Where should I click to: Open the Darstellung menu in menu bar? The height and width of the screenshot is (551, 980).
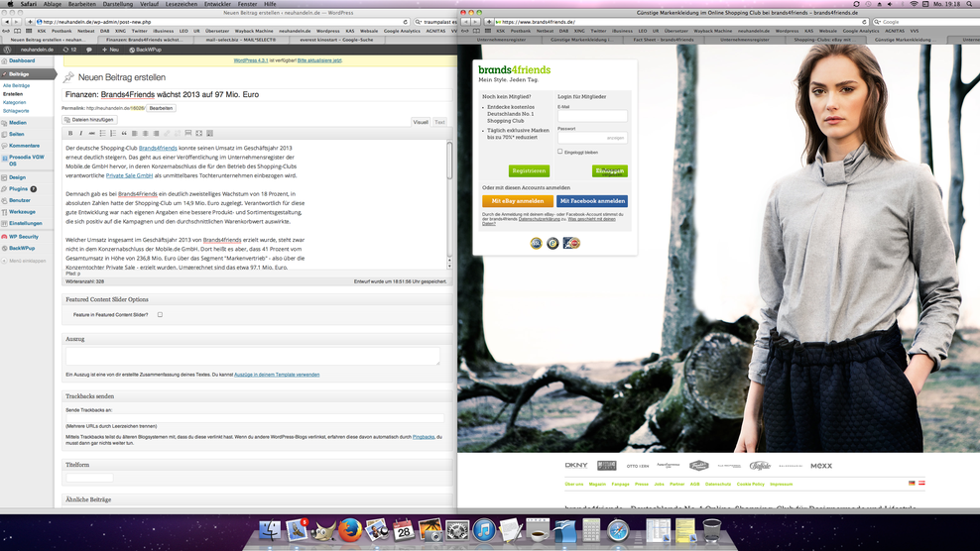(x=117, y=4)
